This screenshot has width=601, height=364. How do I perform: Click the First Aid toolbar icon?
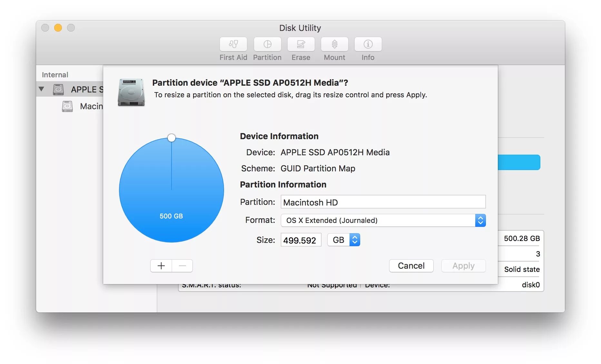(233, 44)
